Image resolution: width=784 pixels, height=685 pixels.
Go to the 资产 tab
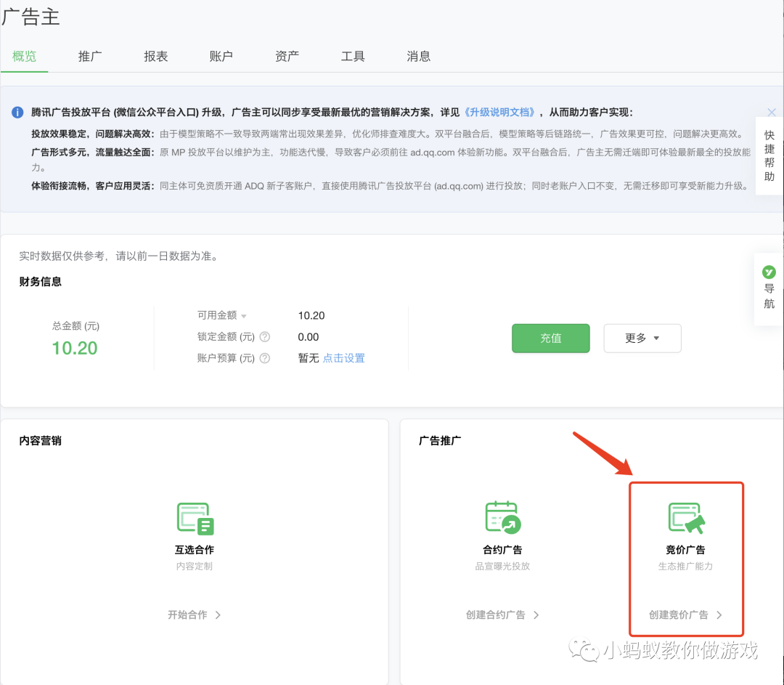point(287,56)
